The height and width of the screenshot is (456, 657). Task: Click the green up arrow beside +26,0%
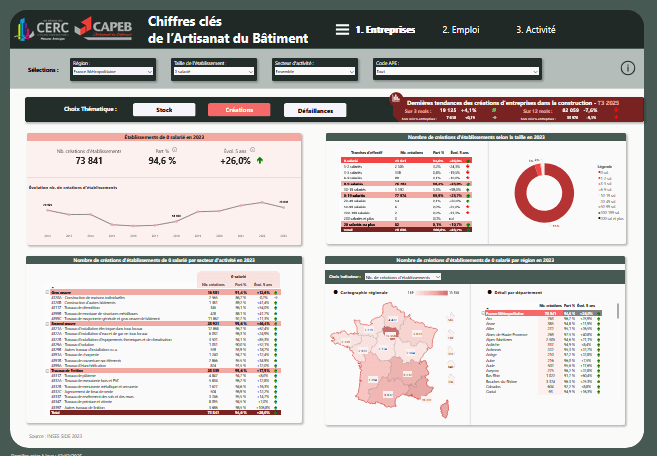pyautogui.click(x=260, y=160)
